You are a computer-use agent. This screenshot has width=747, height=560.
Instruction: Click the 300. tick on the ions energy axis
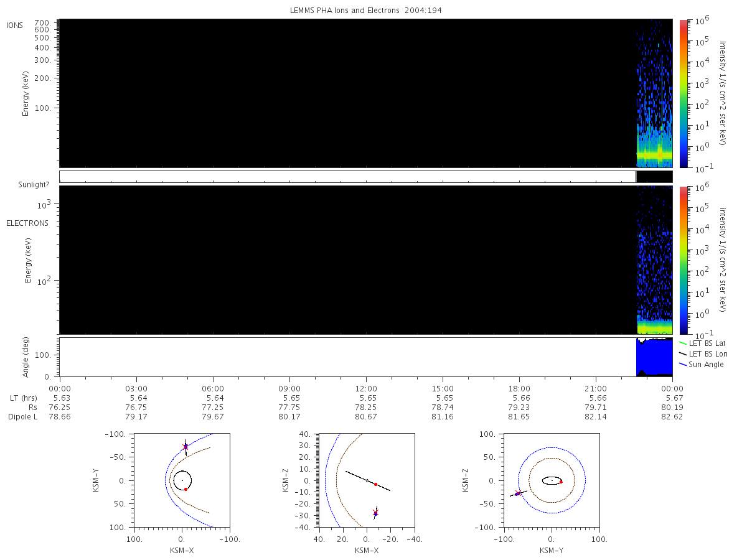44,60
